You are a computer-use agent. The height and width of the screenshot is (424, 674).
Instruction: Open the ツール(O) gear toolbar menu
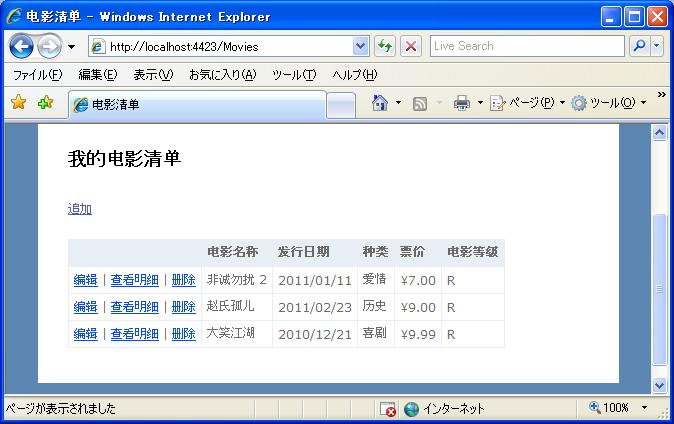coord(609,103)
